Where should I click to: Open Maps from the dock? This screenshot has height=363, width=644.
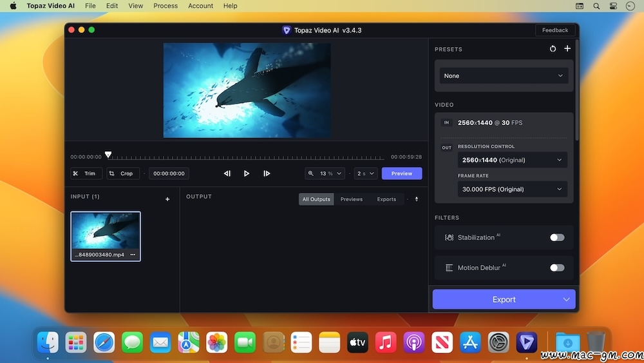pos(189,342)
